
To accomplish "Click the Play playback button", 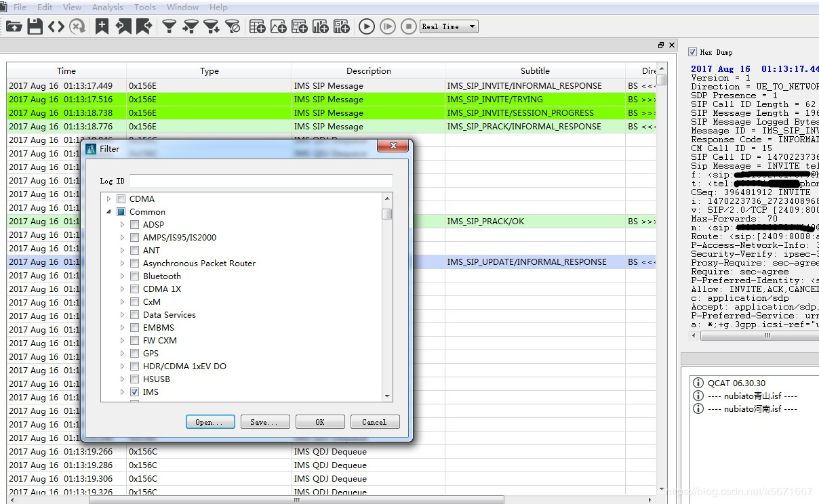I will pyautogui.click(x=366, y=26).
